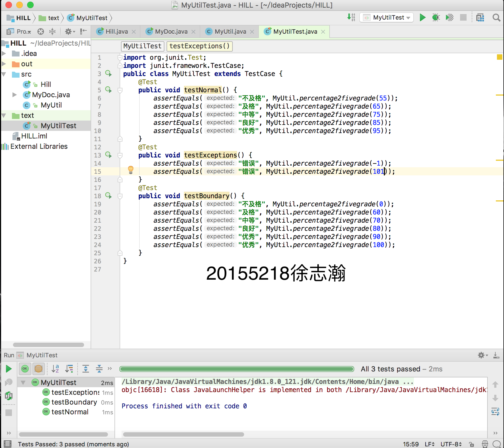
Task: Run with coverage icon in toolbar
Action: (449, 18)
